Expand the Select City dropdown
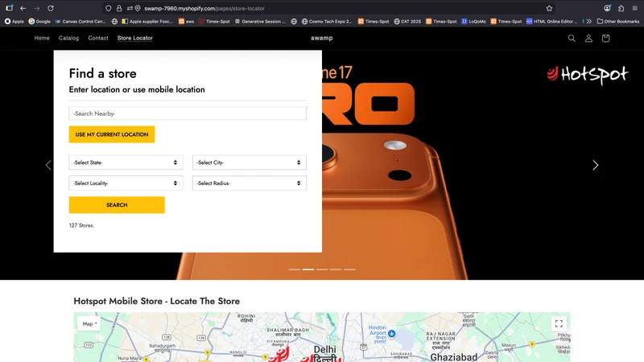 point(250,162)
